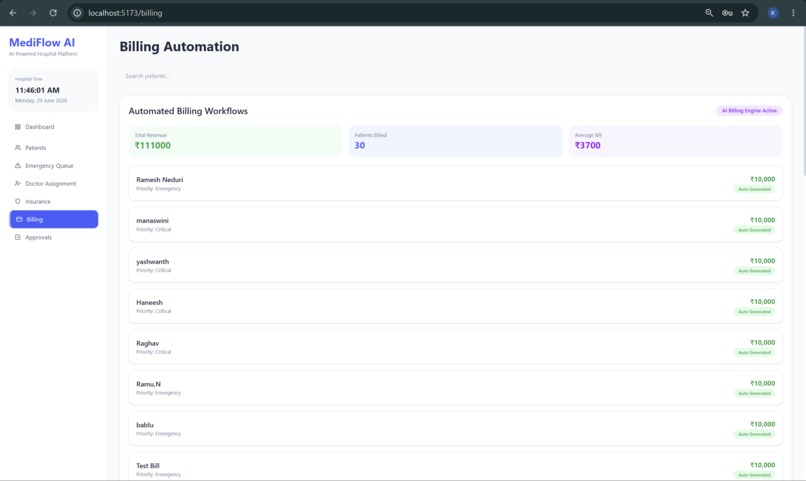Navigate to Doctor Assignment
Image resolution: width=806 pixels, height=481 pixels.
coord(53,183)
